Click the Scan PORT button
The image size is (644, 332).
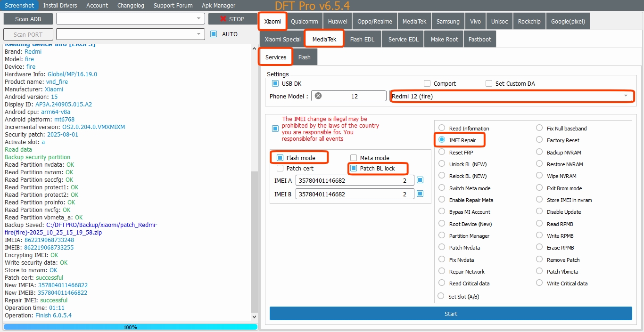pos(28,34)
